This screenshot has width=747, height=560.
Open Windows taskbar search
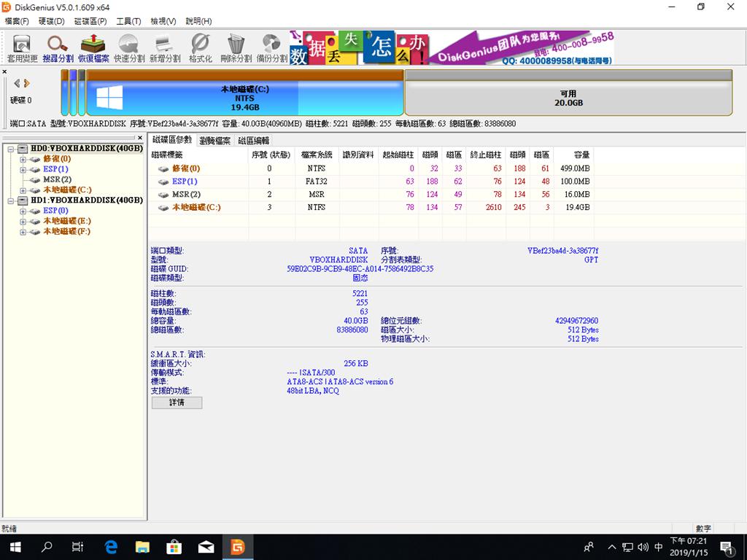47,547
